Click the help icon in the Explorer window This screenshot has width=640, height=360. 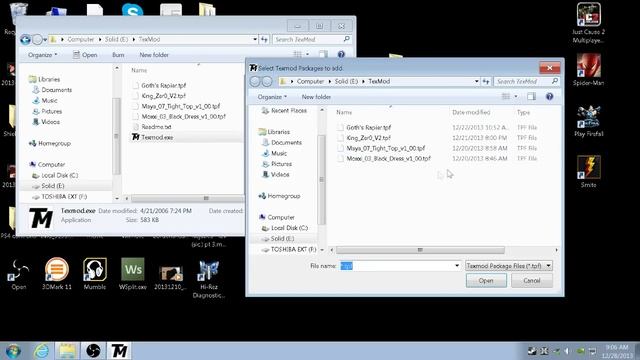point(341,54)
